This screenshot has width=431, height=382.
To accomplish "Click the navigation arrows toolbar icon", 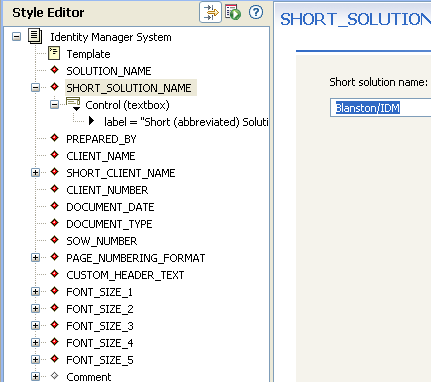I will (210, 12).
